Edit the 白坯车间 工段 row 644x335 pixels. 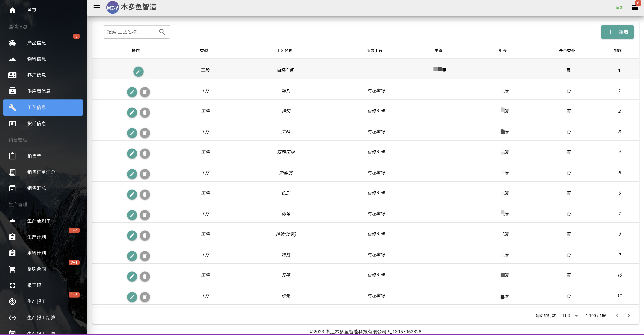pos(138,72)
